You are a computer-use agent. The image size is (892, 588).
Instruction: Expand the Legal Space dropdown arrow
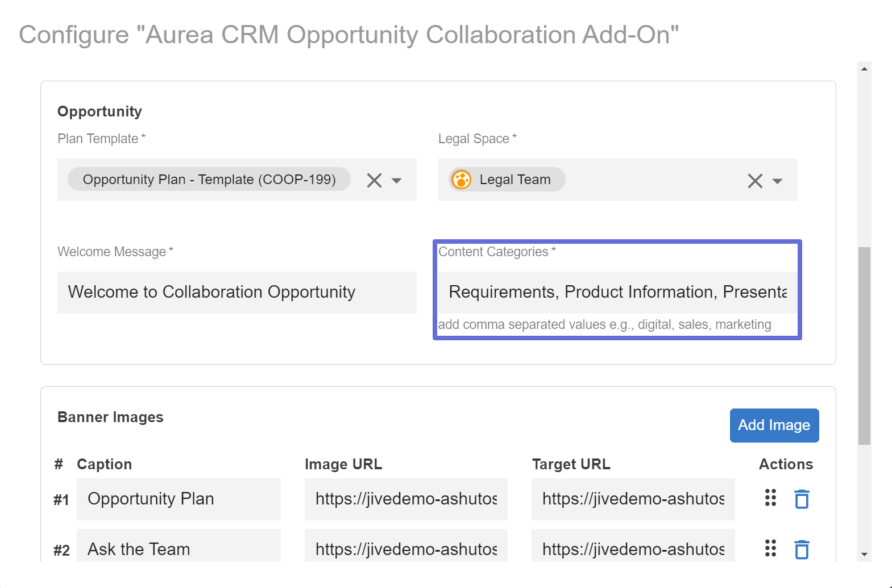(x=778, y=181)
